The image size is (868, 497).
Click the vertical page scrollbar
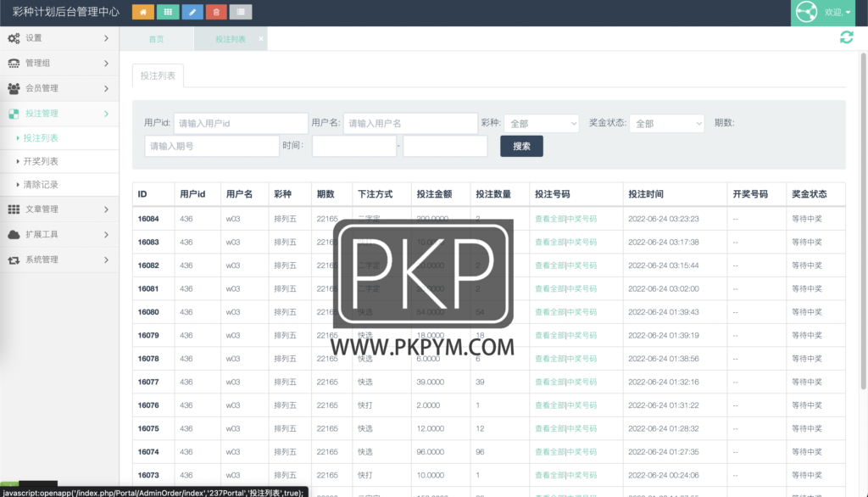863,221
